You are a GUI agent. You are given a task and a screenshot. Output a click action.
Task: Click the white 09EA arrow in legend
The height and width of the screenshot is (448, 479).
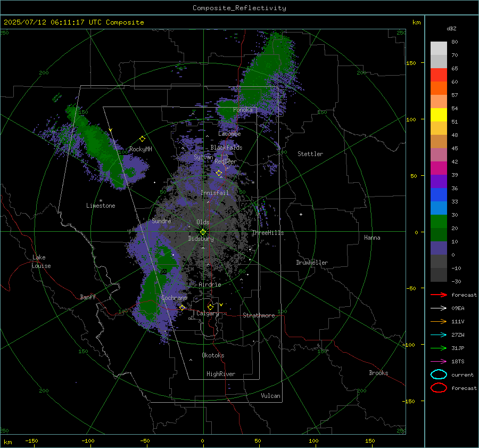tap(439, 308)
